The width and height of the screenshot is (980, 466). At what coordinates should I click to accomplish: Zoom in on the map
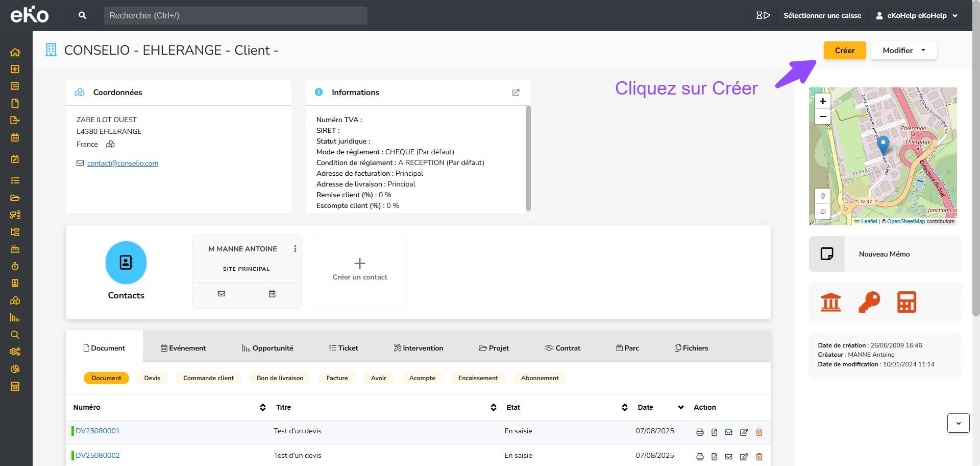[822, 101]
